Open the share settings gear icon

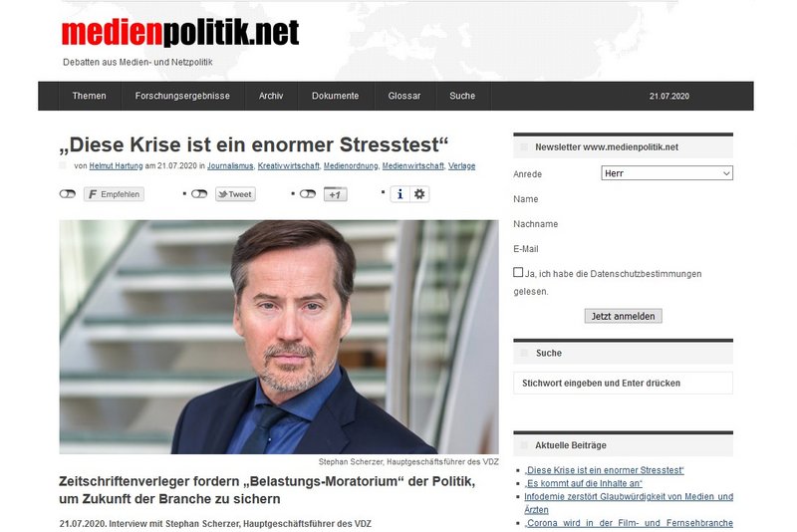tap(419, 194)
